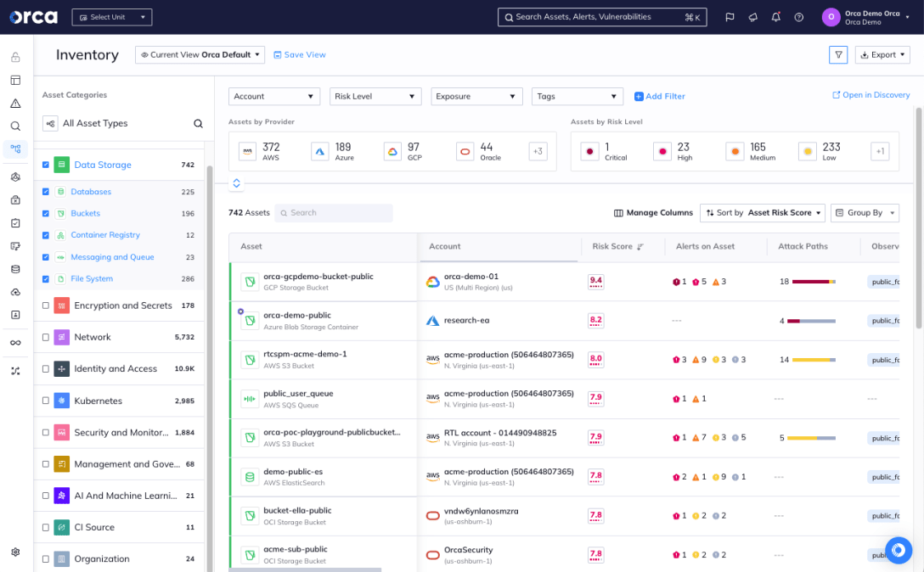
Task: Click the Asset column header
Action: (251, 246)
